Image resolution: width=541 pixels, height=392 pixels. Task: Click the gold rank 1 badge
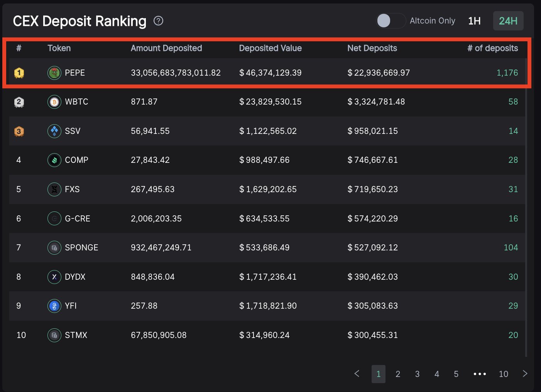19,73
